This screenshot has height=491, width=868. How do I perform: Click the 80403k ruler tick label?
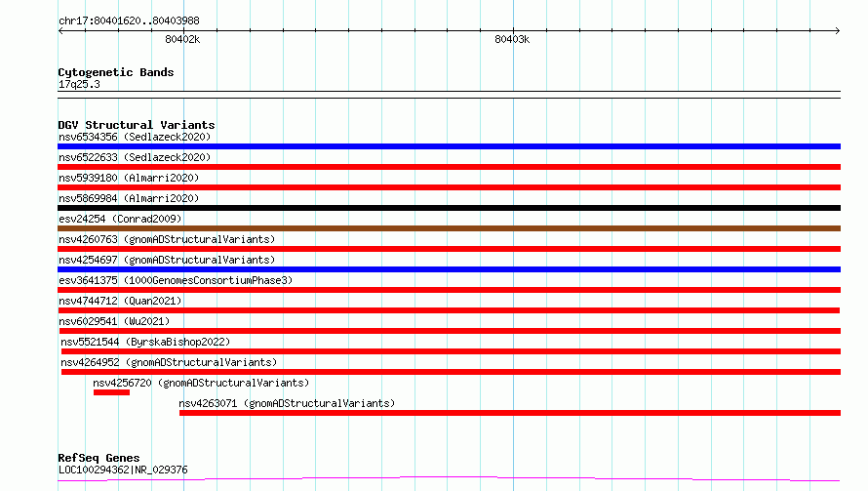coord(512,39)
